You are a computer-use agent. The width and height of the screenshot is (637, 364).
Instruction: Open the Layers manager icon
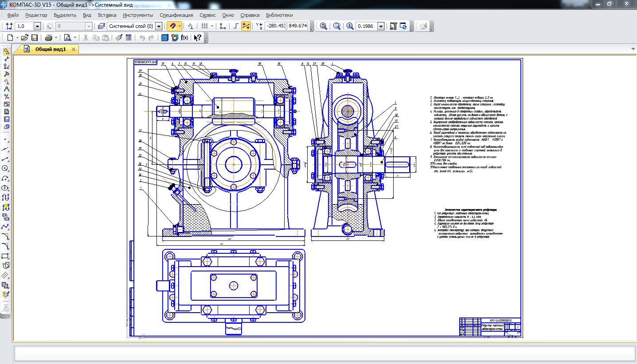[x=101, y=26]
